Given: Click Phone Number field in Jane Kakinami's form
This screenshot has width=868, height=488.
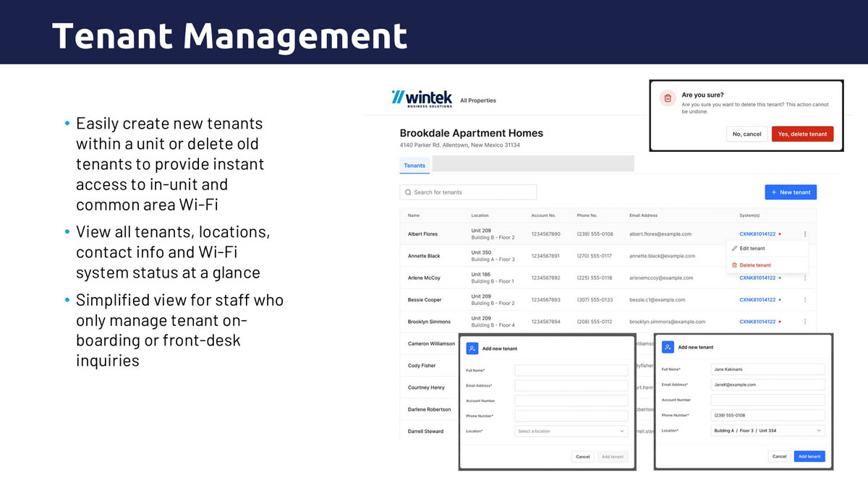Looking at the screenshot, I should pos(767,415).
